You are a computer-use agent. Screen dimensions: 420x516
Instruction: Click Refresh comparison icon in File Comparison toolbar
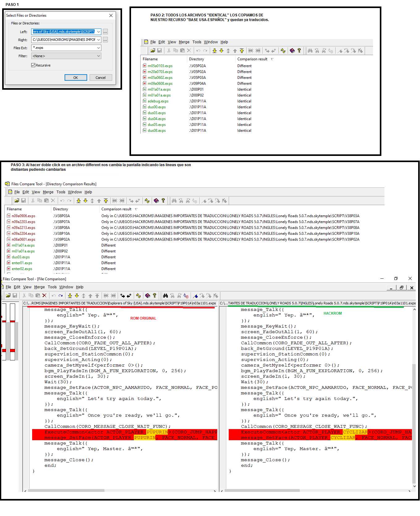pos(138,295)
